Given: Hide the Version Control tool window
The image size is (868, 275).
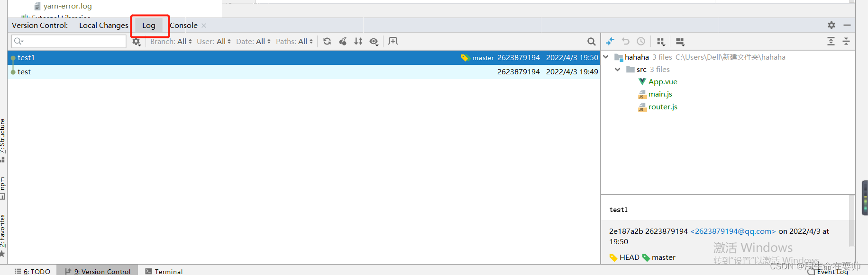Looking at the screenshot, I should pos(847,25).
